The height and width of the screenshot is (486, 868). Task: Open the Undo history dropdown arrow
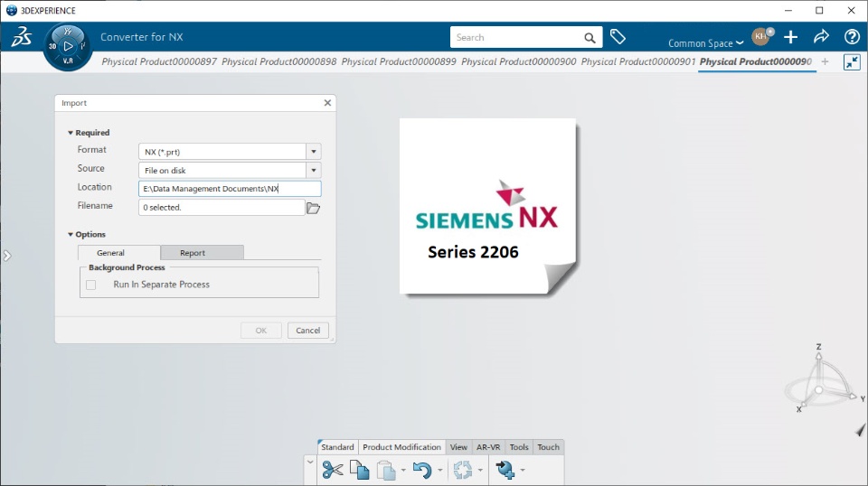(x=440, y=471)
